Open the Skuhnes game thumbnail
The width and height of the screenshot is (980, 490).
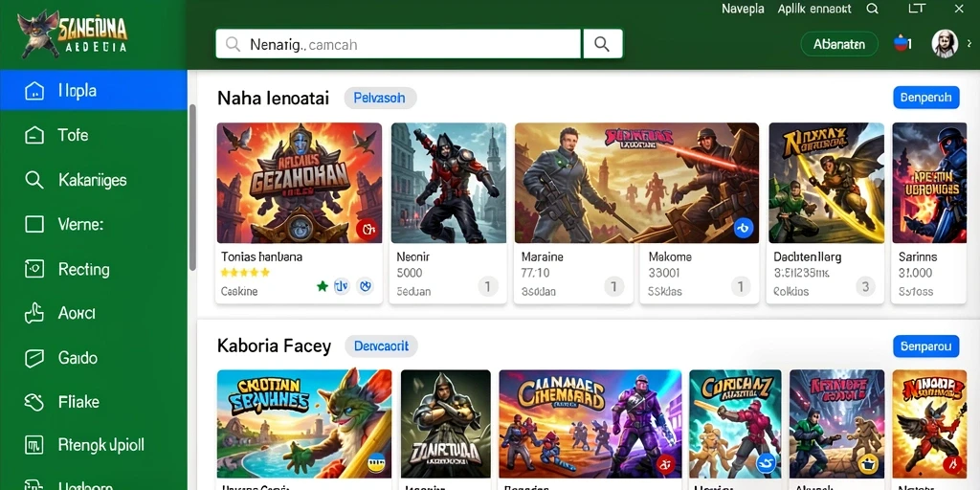click(x=304, y=424)
